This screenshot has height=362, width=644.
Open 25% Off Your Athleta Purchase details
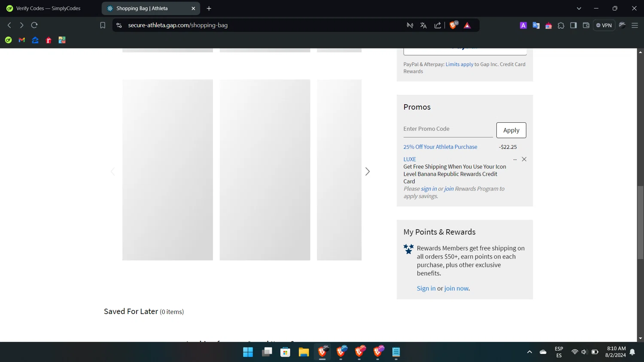click(440, 147)
